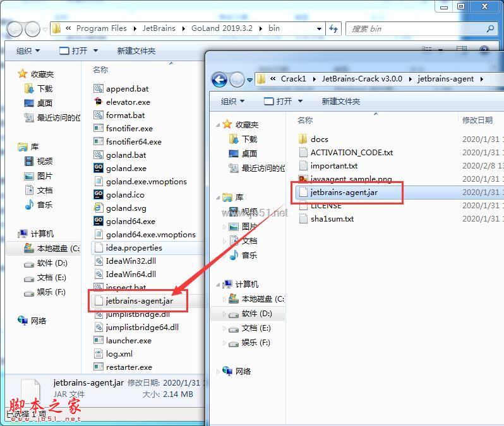Open 组织 dropdown menu in Crack window

pyautogui.click(x=232, y=101)
